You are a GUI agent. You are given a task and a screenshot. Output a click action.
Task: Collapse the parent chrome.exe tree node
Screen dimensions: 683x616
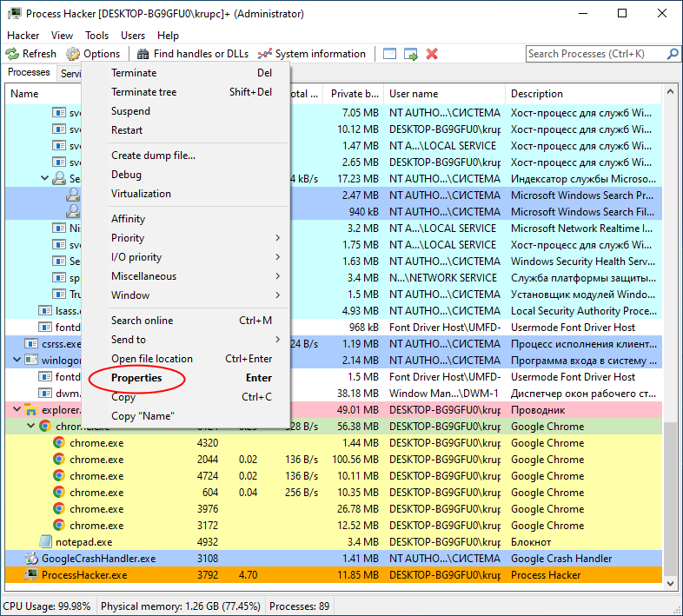30,426
